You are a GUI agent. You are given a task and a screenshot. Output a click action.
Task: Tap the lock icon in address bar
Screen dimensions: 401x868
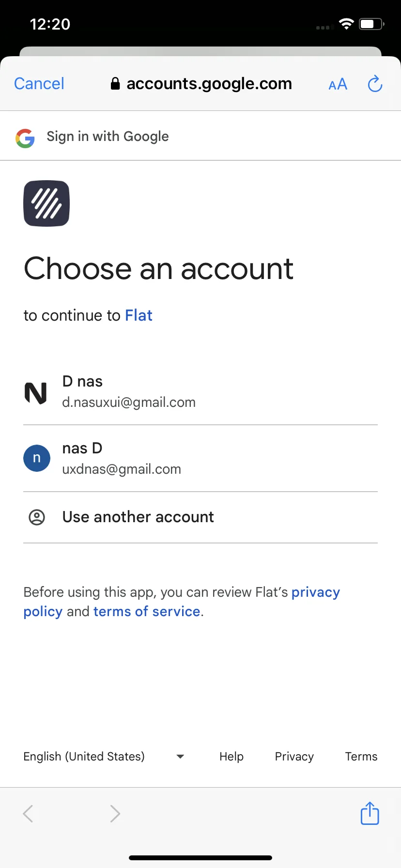tap(115, 84)
